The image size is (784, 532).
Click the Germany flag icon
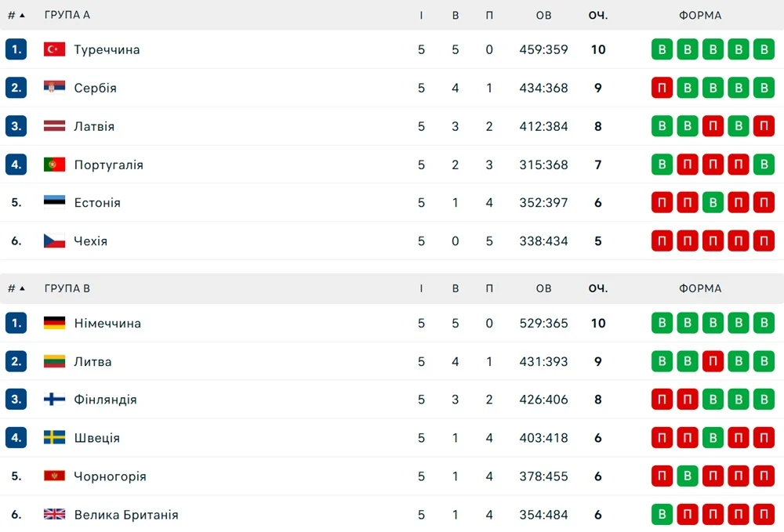coord(54,323)
